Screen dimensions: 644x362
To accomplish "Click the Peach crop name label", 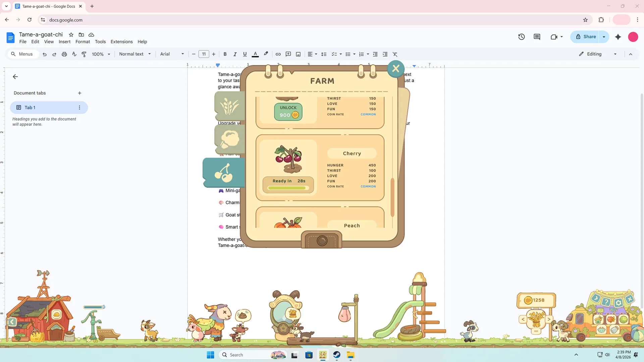I will [352, 226].
